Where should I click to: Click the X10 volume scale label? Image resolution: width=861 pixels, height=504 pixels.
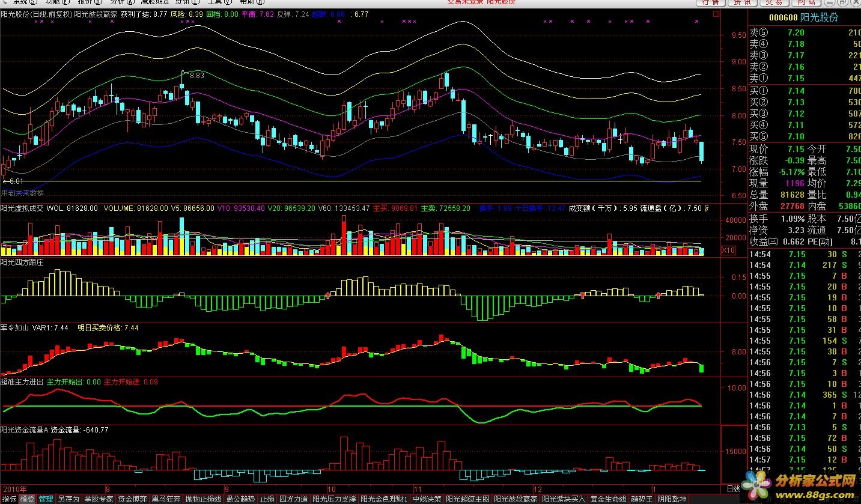click(x=728, y=250)
